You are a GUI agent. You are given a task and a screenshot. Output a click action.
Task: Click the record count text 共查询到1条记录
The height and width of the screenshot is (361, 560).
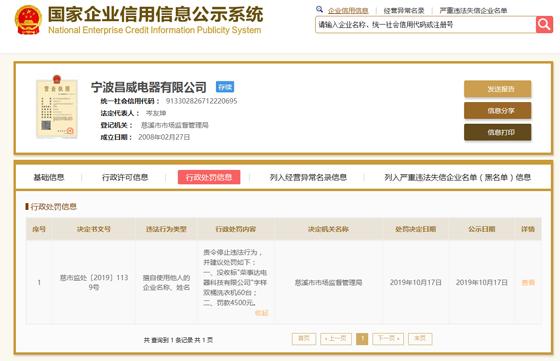(168, 340)
